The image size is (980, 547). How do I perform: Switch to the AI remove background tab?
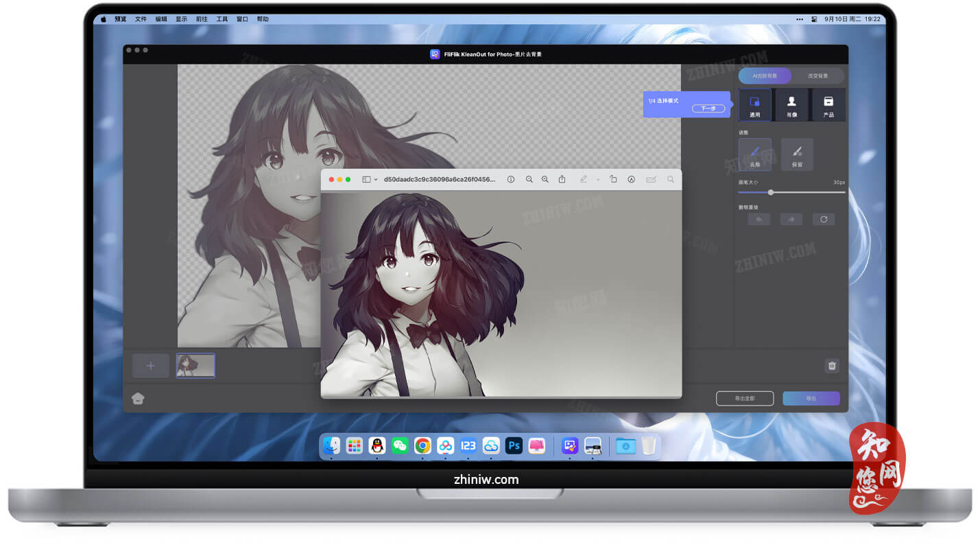coord(765,75)
